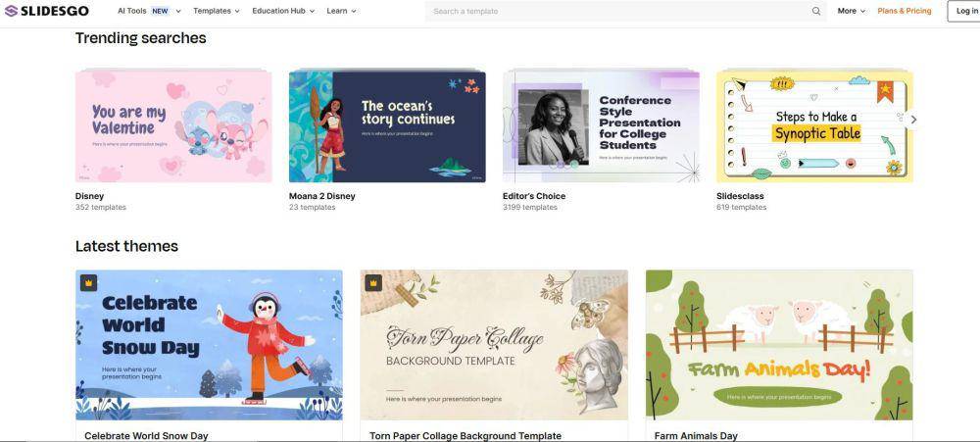The height and width of the screenshot is (442, 980).
Task: Focus the Search a template field
Action: [625, 11]
